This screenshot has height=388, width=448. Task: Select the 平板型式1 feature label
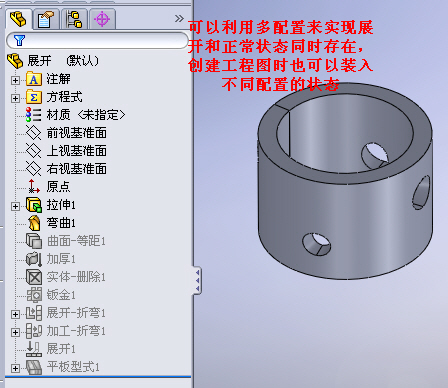(x=73, y=367)
